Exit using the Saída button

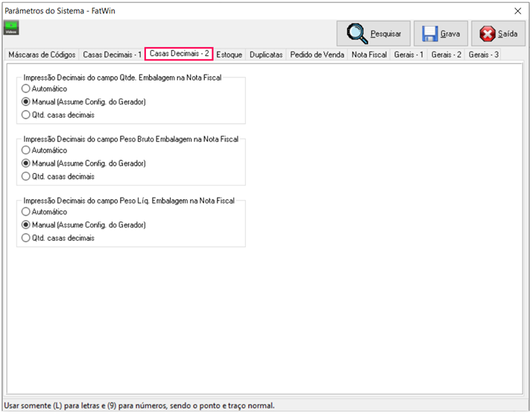[498, 34]
